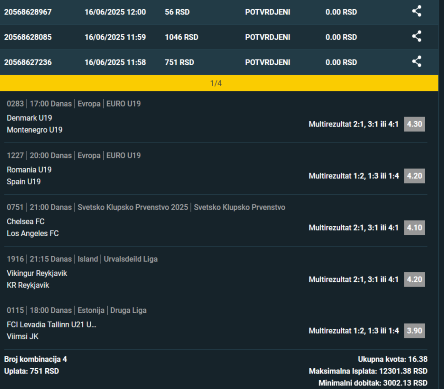This screenshot has width=444, height=389.
Task: Click the 4.30 odds for Denmark U19
Action: pos(414,124)
